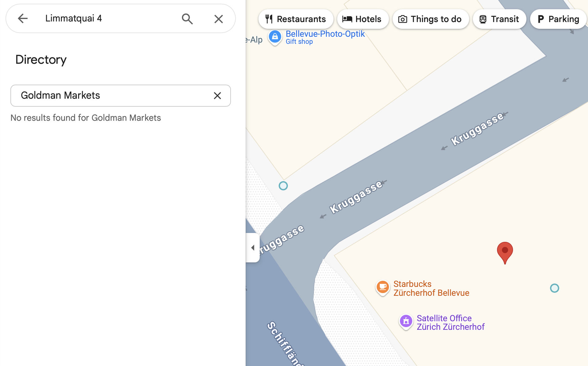The height and width of the screenshot is (366, 588).
Task: Open Satellite Office Zürich Zürcherhof marker
Action: tap(406, 322)
